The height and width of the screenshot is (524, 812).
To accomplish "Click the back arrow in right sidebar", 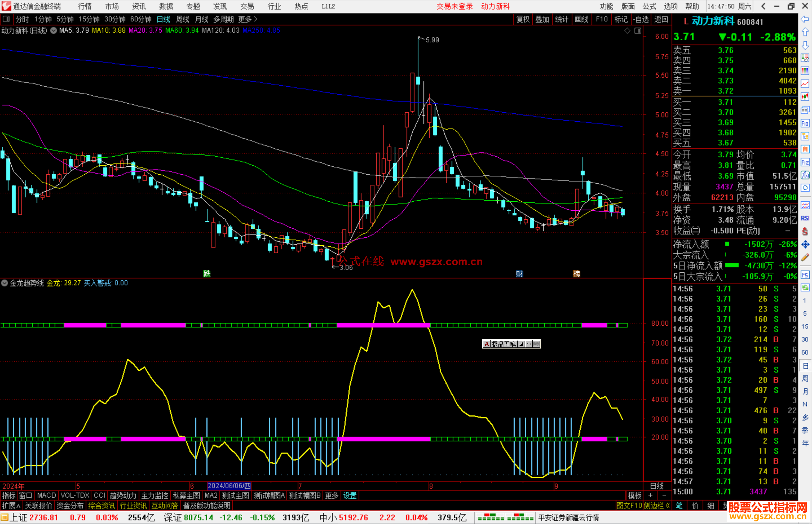I will click(x=805, y=19).
